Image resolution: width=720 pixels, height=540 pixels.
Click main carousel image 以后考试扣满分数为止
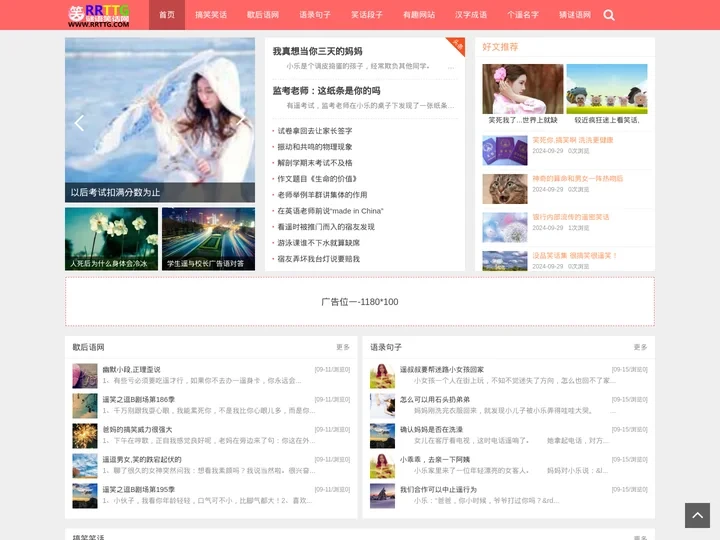(x=160, y=120)
